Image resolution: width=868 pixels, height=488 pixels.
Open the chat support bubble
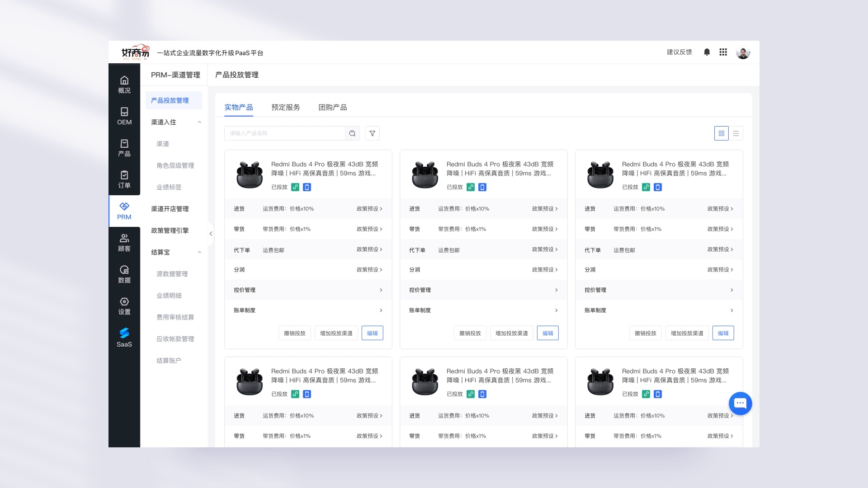click(740, 403)
